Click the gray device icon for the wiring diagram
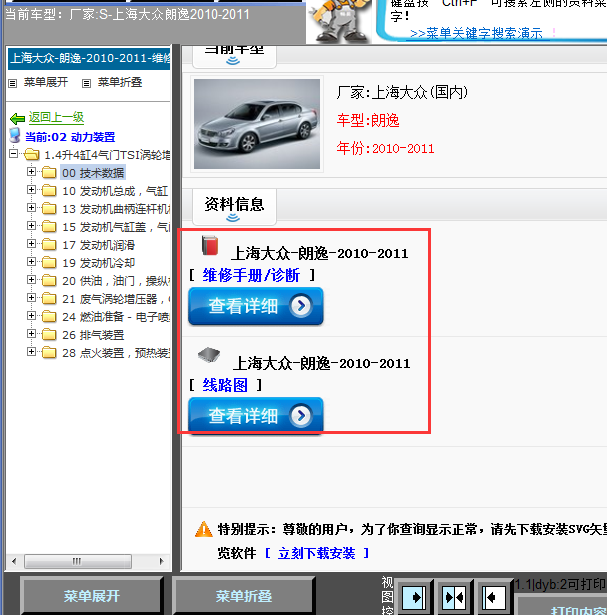 pyautogui.click(x=209, y=355)
